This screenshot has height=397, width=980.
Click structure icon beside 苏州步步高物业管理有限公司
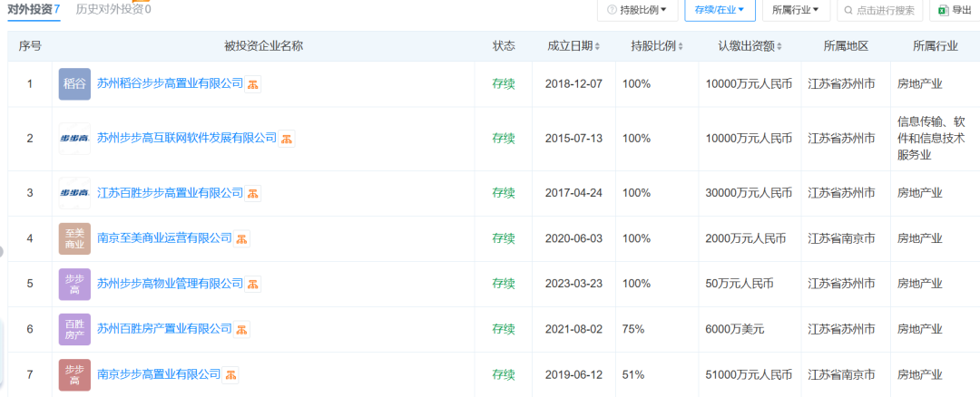click(254, 284)
